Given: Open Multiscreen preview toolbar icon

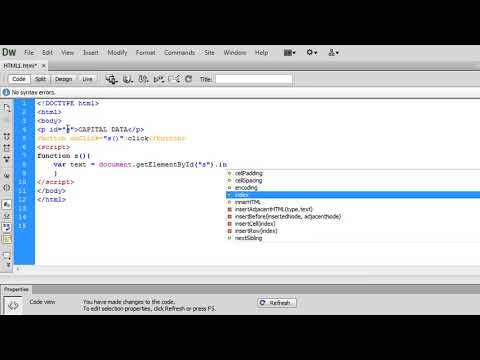Looking at the screenshot, I should (111, 79).
